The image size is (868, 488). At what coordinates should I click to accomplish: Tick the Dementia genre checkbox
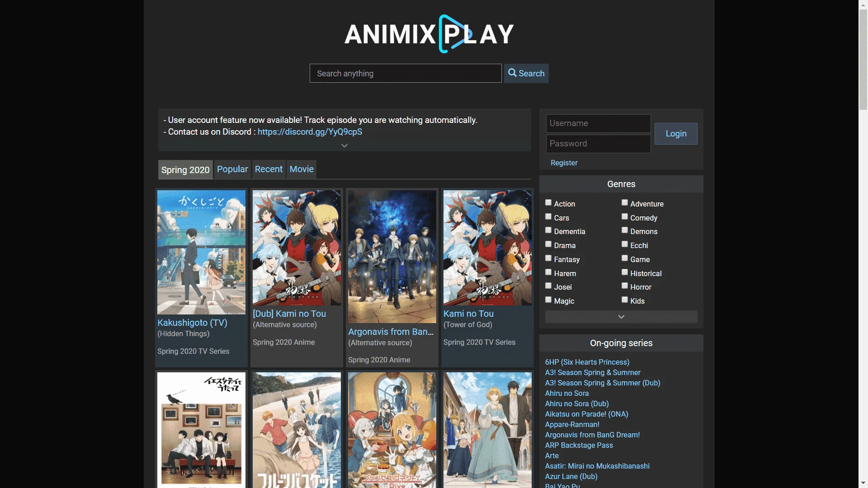[x=548, y=230]
